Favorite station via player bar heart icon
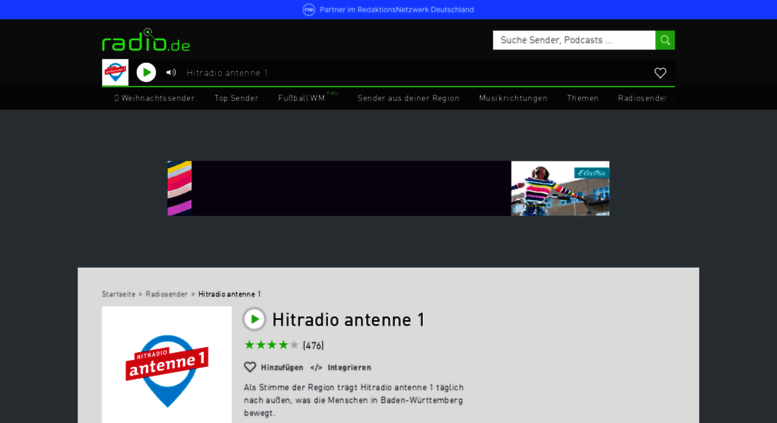 coord(660,73)
